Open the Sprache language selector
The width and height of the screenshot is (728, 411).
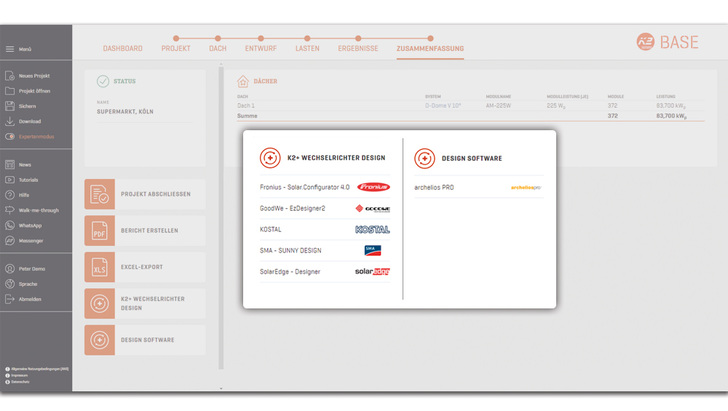pyautogui.click(x=10, y=284)
